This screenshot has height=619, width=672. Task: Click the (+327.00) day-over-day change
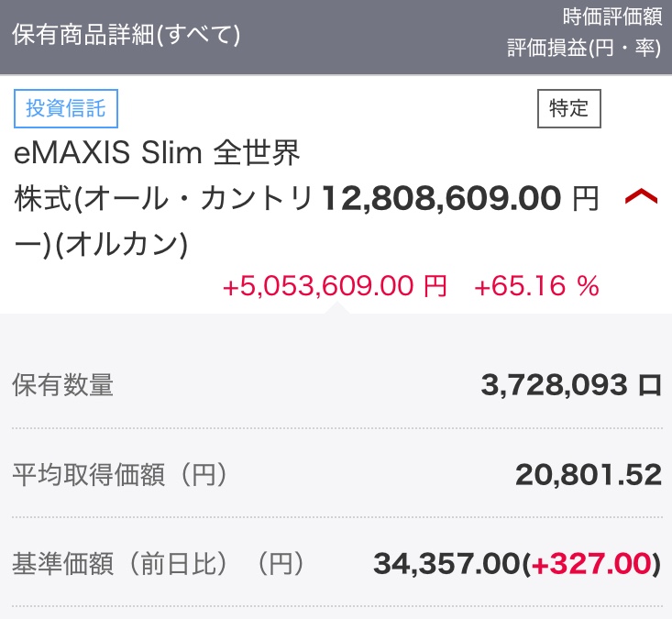click(591, 564)
